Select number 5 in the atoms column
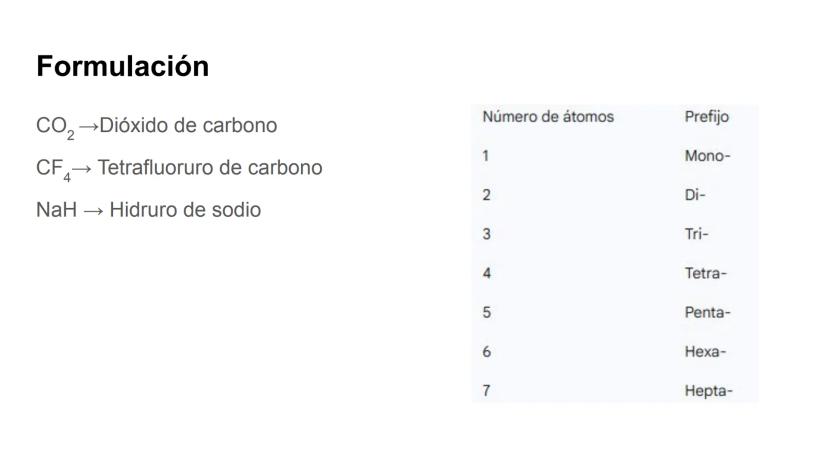This screenshot has width=828, height=466. click(x=486, y=313)
